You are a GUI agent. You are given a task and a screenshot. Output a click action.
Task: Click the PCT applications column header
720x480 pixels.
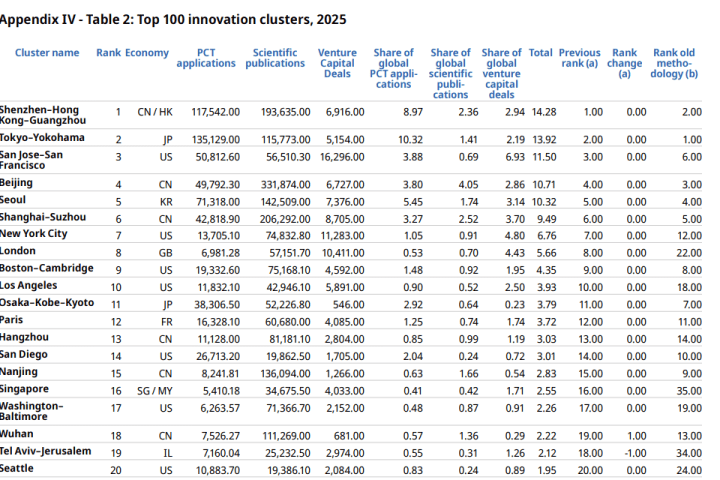point(206,58)
